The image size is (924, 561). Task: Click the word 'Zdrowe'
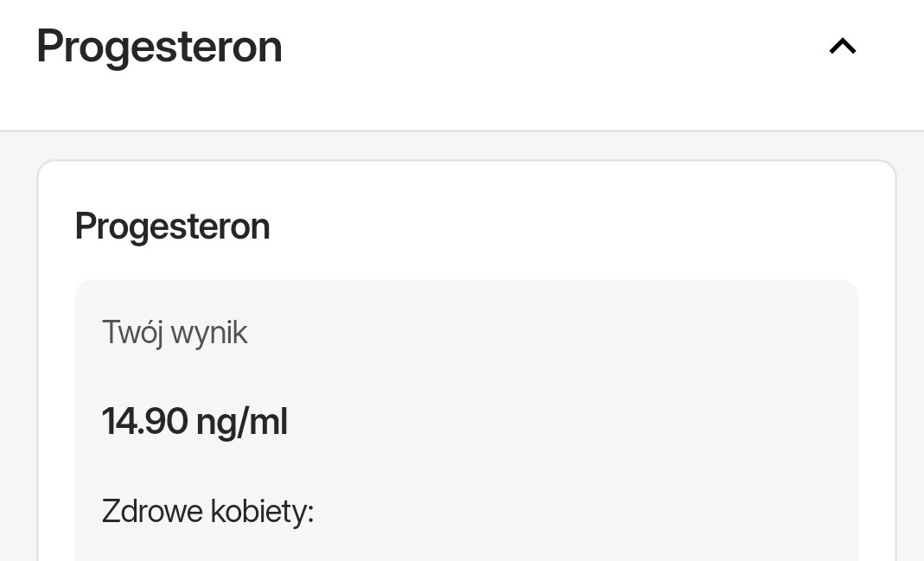(x=154, y=511)
